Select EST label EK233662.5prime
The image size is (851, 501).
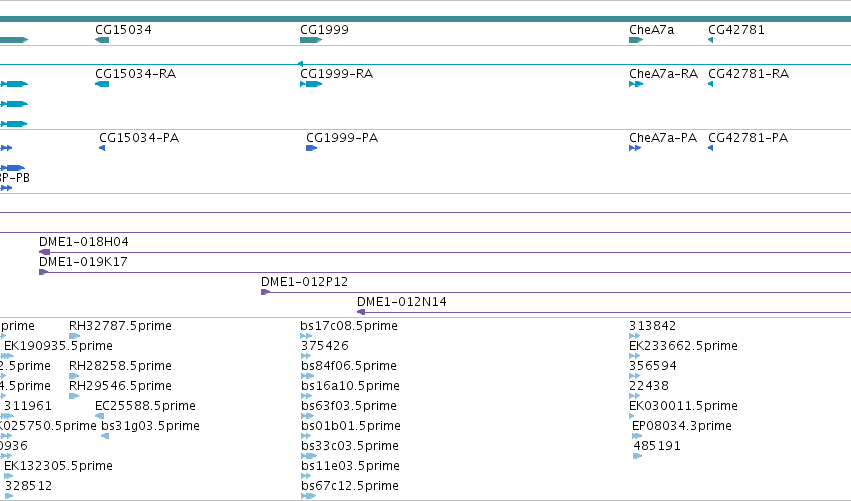683,346
